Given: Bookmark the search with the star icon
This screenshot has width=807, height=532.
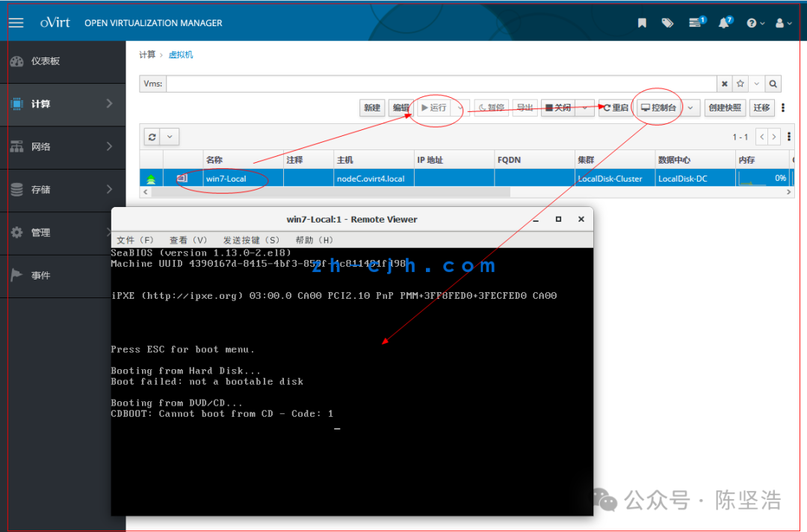Looking at the screenshot, I should pos(740,84).
